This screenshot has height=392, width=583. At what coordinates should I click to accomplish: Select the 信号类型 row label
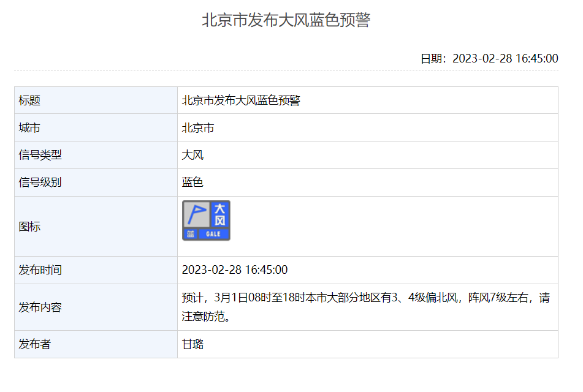[x=40, y=155]
